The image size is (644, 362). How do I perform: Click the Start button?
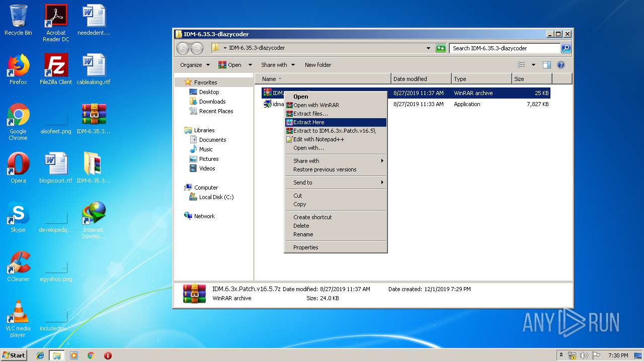tap(14, 355)
